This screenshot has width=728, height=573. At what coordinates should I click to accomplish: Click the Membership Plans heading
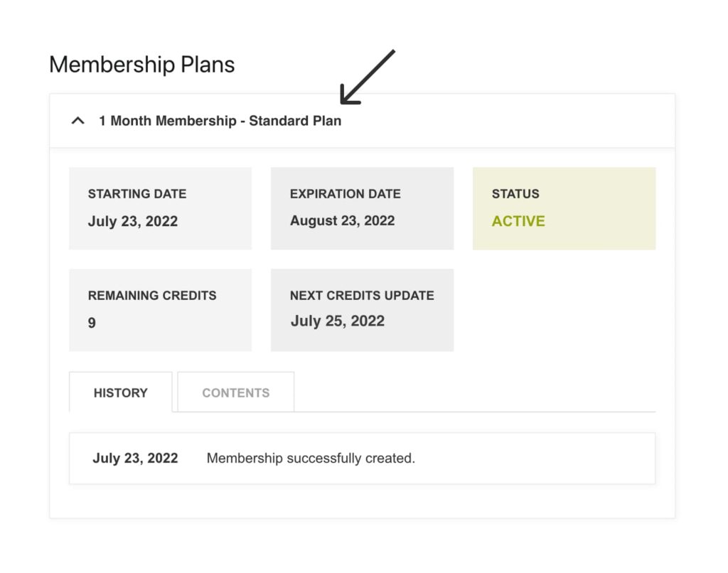coord(141,64)
